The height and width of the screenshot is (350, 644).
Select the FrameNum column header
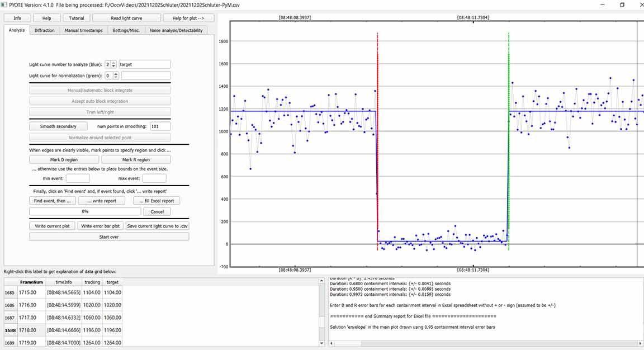(x=31, y=282)
